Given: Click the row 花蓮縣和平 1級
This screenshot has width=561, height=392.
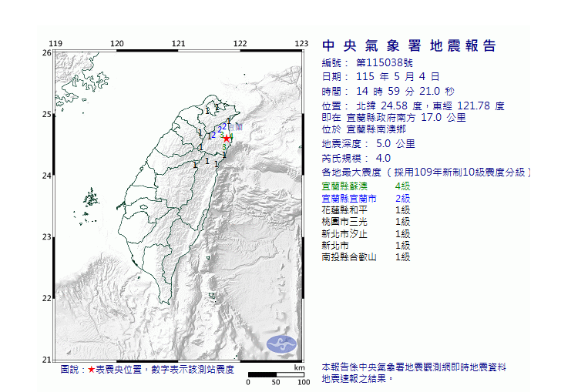Looking at the screenshot, I should [365, 210].
